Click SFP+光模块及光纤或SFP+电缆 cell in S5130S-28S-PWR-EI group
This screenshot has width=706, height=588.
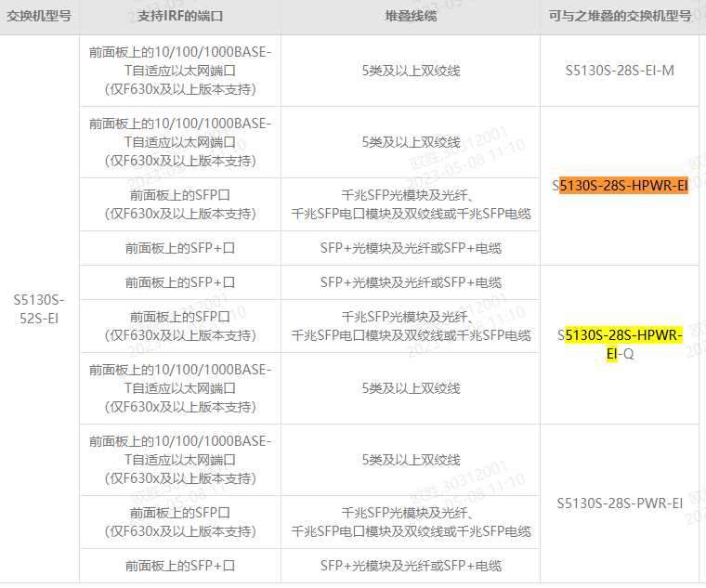point(411,566)
